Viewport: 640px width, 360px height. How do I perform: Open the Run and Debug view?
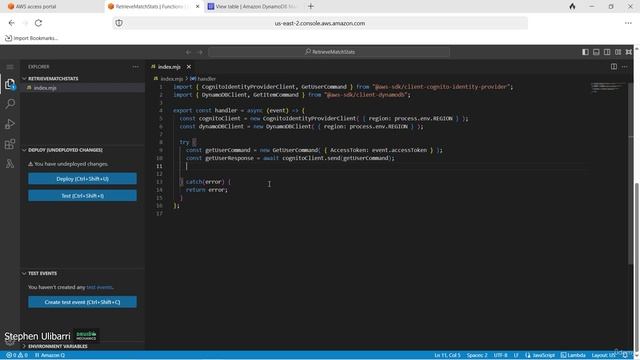pyautogui.click(x=10, y=124)
